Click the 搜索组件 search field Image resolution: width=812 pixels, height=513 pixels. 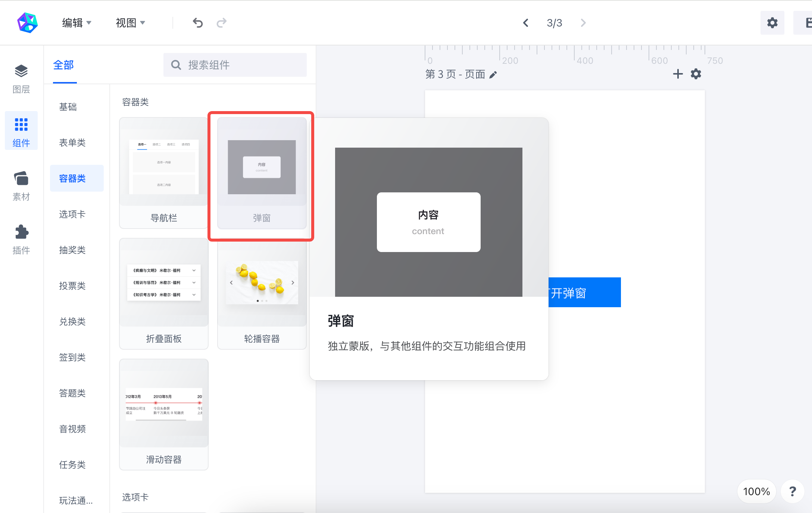pos(235,65)
